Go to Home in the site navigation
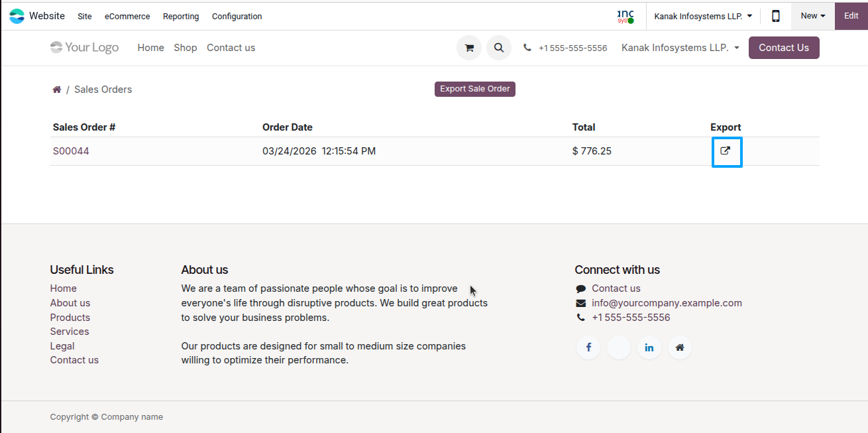Image resolution: width=868 pixels, height=433 pixels. (x=151, y=48)
